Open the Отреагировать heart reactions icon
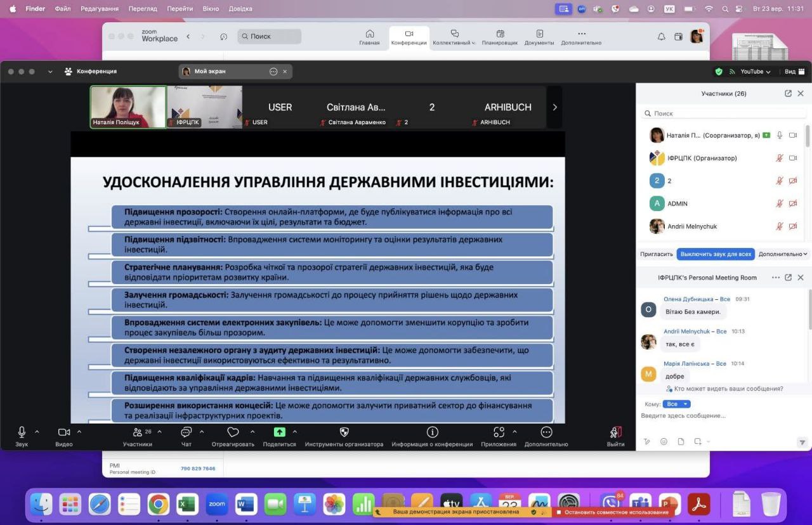 pyautogui.click(x=233, y=432)
